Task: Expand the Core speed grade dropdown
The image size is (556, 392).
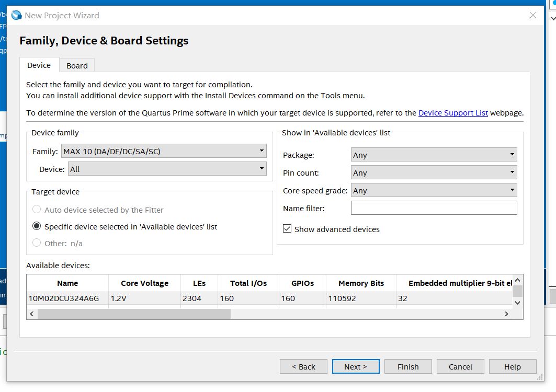Action: tap(434, 190)
